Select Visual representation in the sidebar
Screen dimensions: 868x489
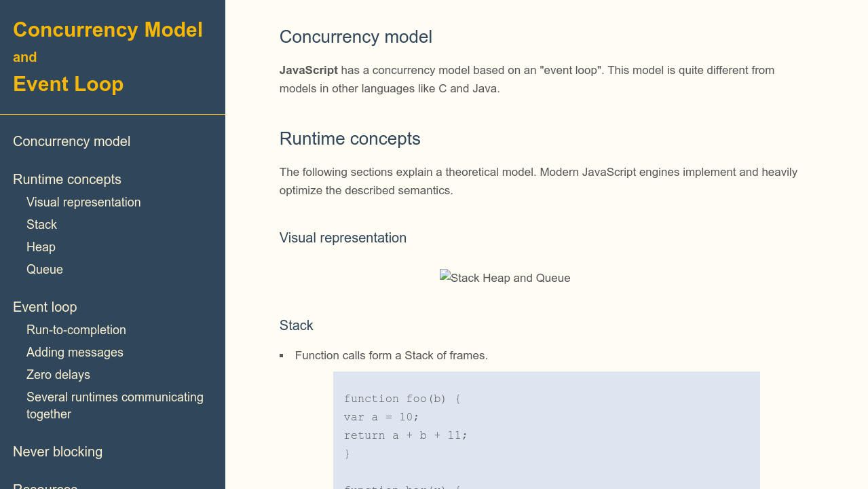pyautogui.click(x=83, y=202)
